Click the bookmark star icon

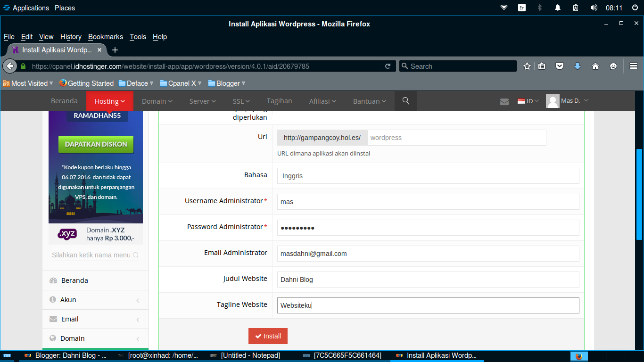(x=527, y=66)
